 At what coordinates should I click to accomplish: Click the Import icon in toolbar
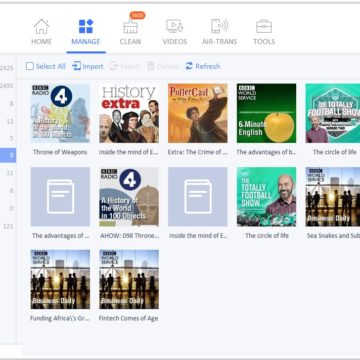(x=76, y=66)
